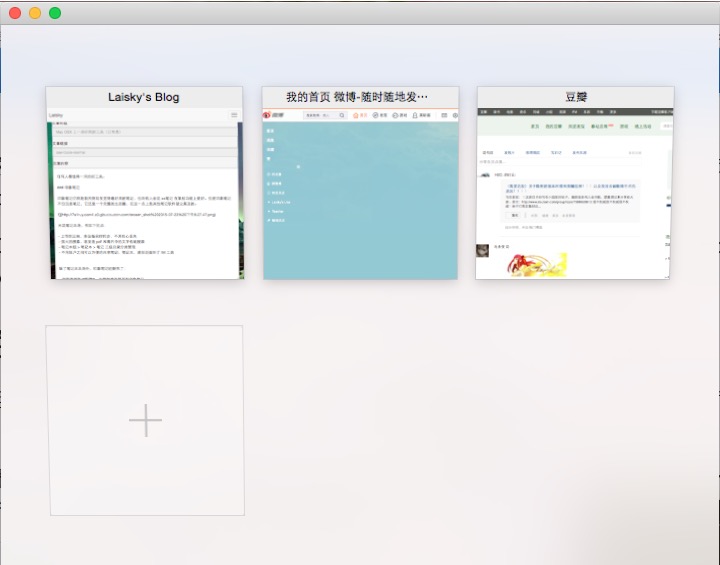The image size is (720, 565).
Task: Click the "豆瓣" tab title header
Action: coord(574,97)
